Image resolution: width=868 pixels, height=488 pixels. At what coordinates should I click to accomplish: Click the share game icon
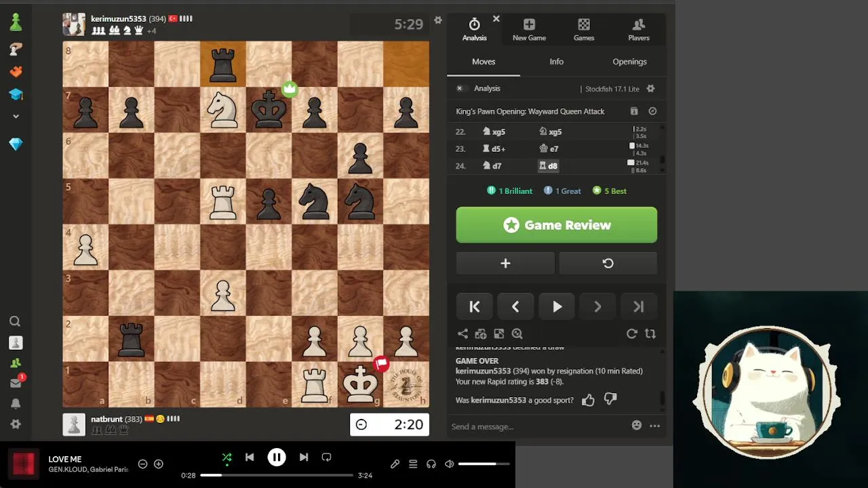click(462, 333)
